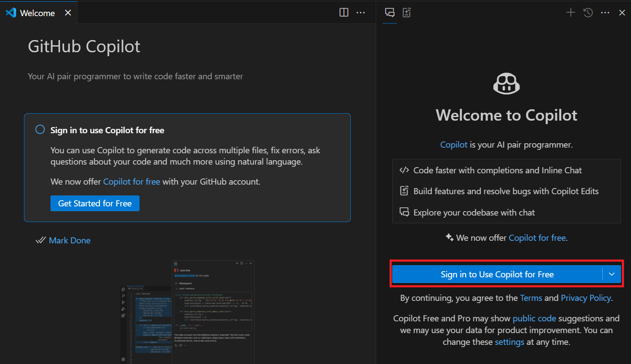Select the sign-in step radio circle
Viewport: 631px width, 364px height.
[40, 129]
